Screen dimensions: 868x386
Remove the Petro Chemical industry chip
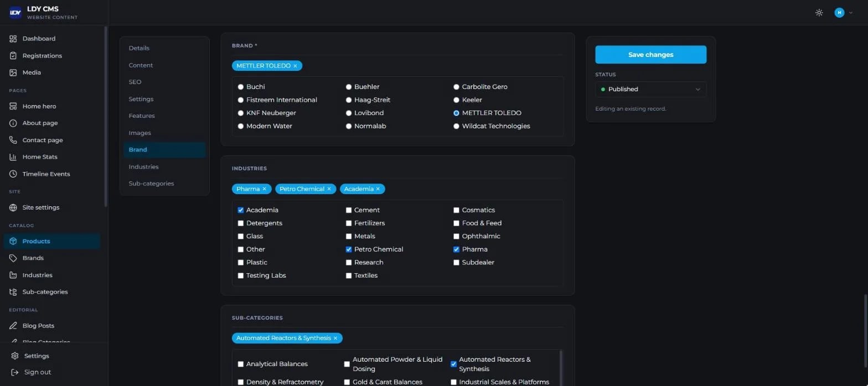coord(329,189)
